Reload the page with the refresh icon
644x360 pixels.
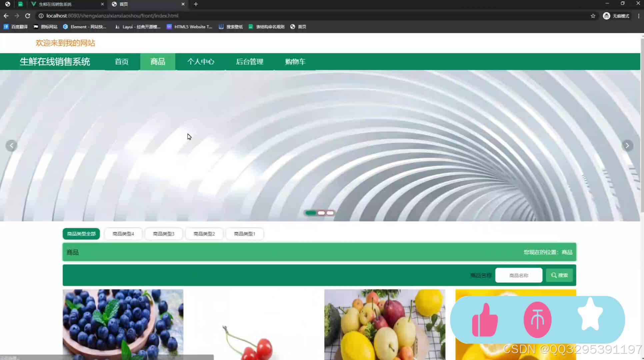click(x=27, y=16)
